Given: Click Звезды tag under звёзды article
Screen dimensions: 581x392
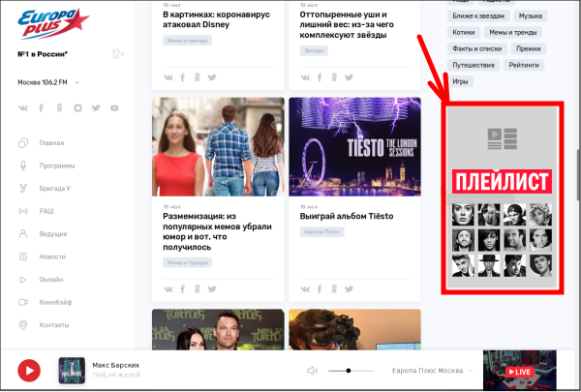Looking at the screenshot, I should pos(314,50).
